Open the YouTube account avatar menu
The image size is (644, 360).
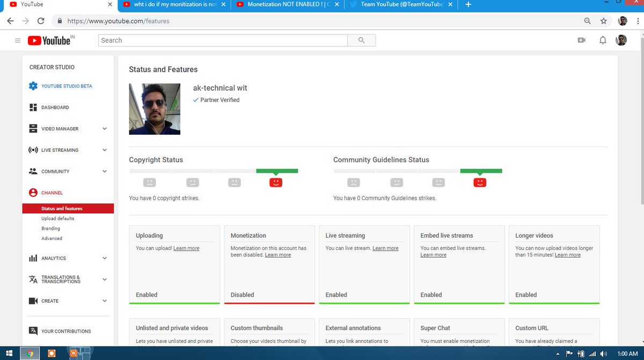pyautogui.click(x=621, y=40)
